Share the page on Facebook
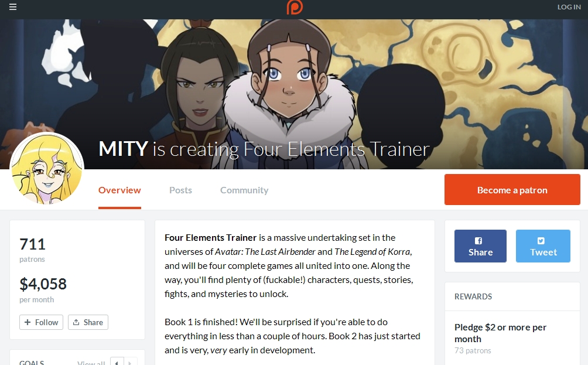This screenshot has height=365, width=588. pyautogui.click(x=480, y=246)
